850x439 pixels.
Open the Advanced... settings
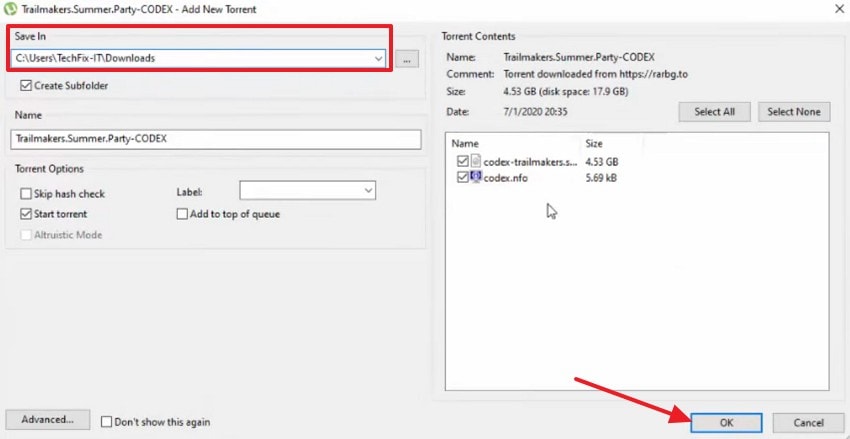tap(48, 419)
